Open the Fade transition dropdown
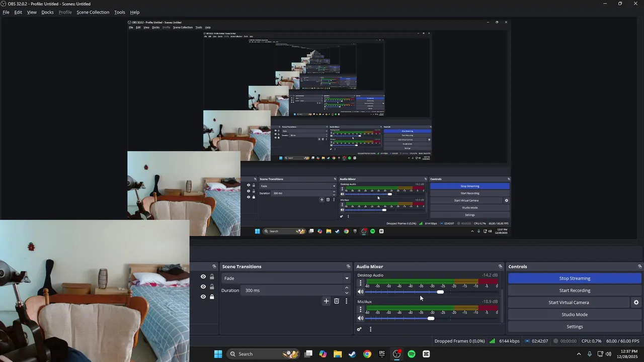Viewport: 644px width, 362px height. click(x=286, y=278)
